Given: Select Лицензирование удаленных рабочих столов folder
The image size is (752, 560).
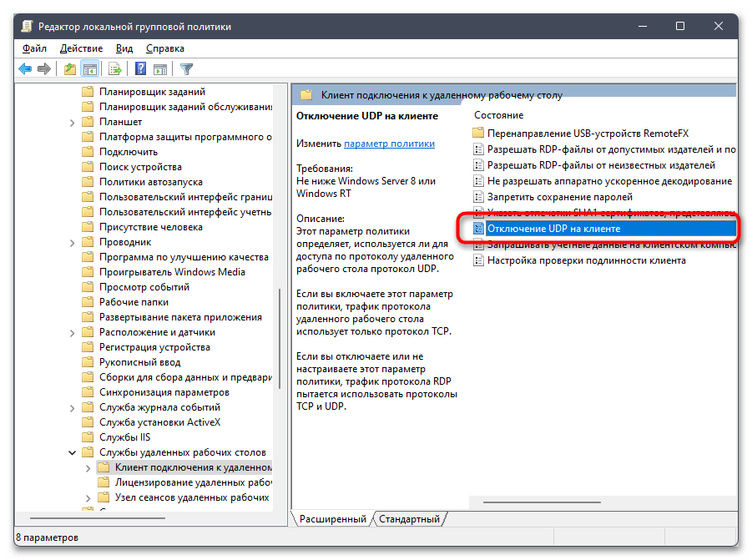Looking at the screenshot, I should click(x=194, y=482).
